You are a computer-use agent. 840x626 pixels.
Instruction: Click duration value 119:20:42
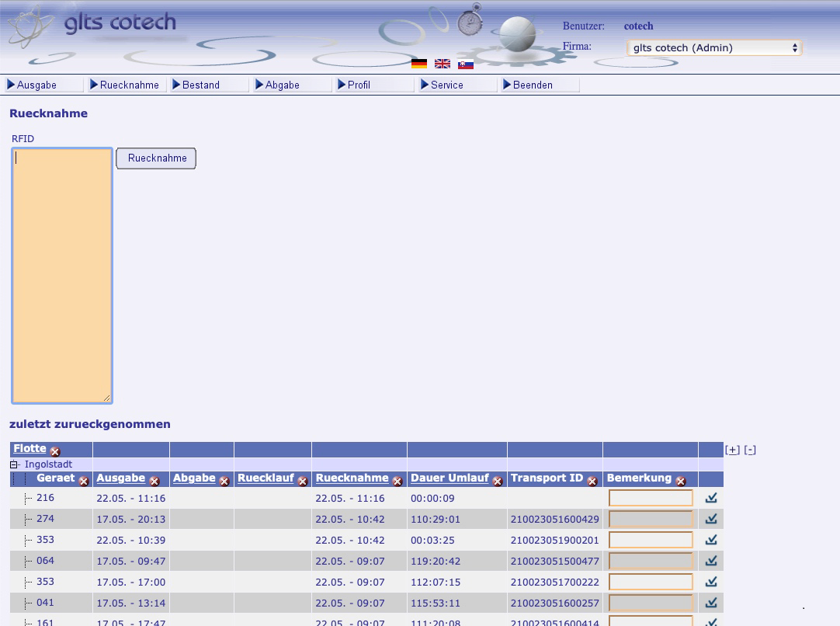click(x=435, y=561)
